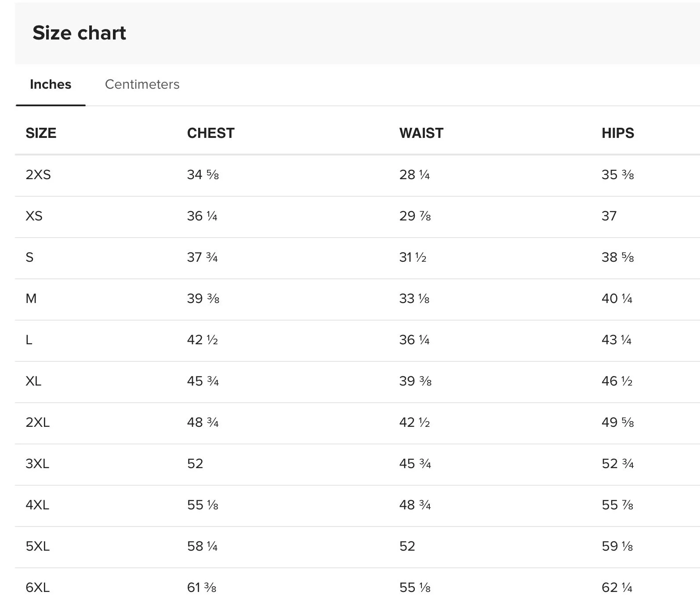Click the XL size row label
The image size is (700, 606).
click(33, 381)
